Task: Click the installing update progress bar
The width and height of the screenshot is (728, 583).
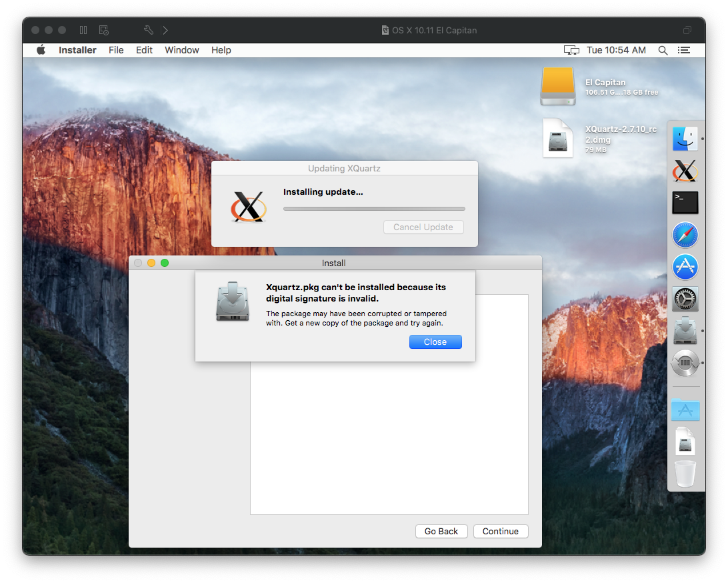Action: [374, 209]
